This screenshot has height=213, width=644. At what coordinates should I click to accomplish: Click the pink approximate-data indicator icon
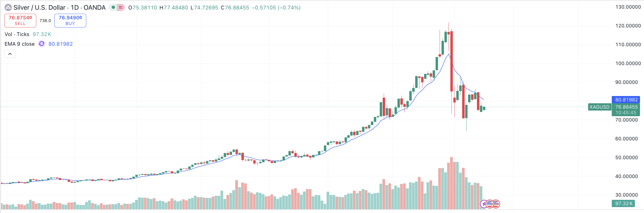(121, 8)
